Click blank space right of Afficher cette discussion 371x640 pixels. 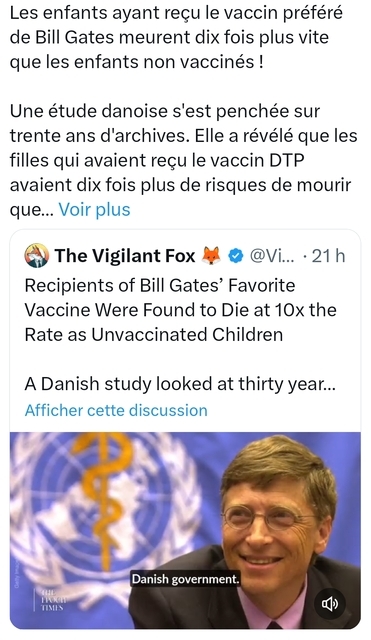(282, 410)
